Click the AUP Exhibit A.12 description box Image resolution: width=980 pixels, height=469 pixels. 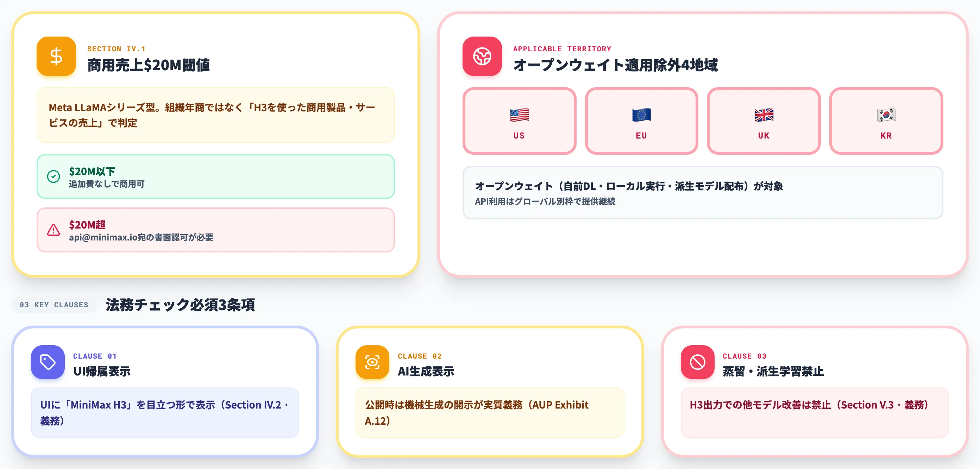[x=490, y=413]
